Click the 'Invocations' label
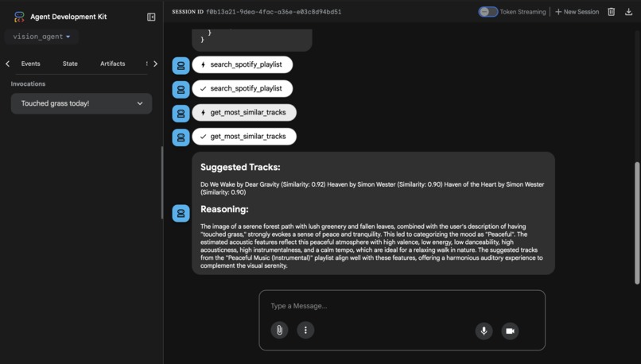This screenshot has width=641, height=364. [28, 83]
